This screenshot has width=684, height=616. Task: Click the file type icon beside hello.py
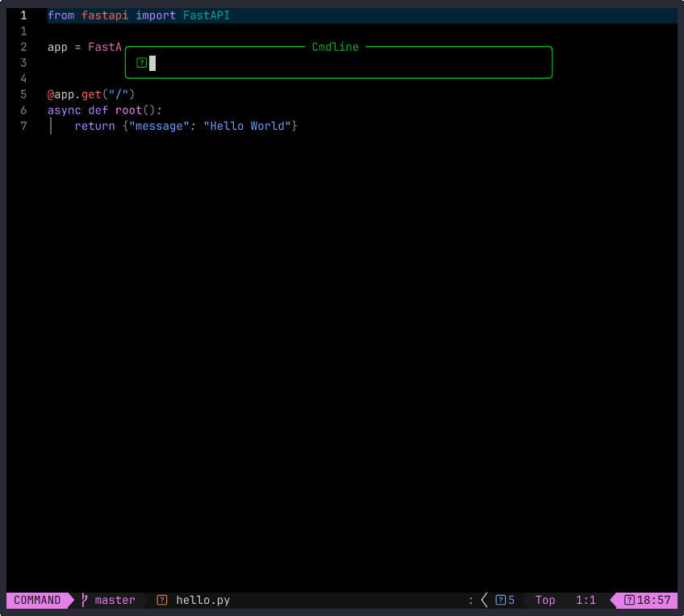[x=162, y=601]
